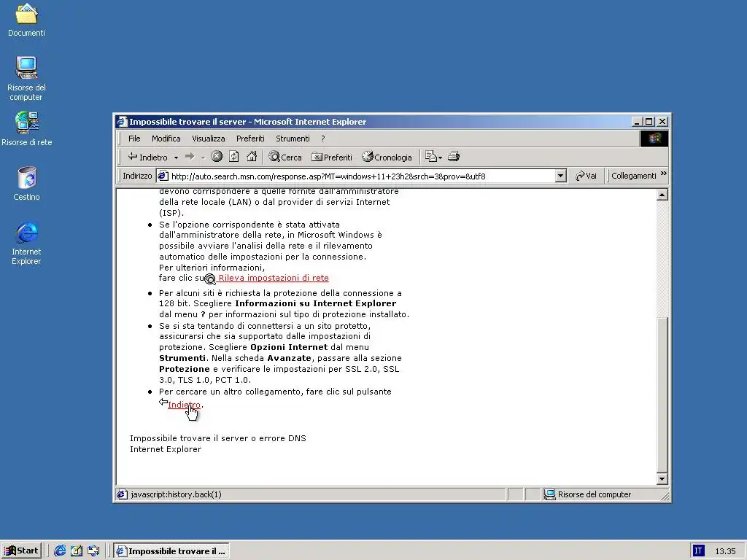Click the Home page toolbar icon

coord(252,156)
